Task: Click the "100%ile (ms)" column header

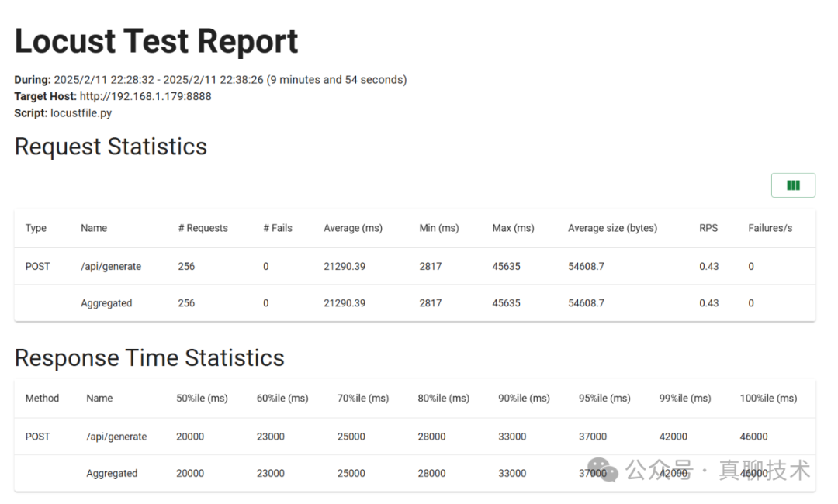Action: click(768, 398)
